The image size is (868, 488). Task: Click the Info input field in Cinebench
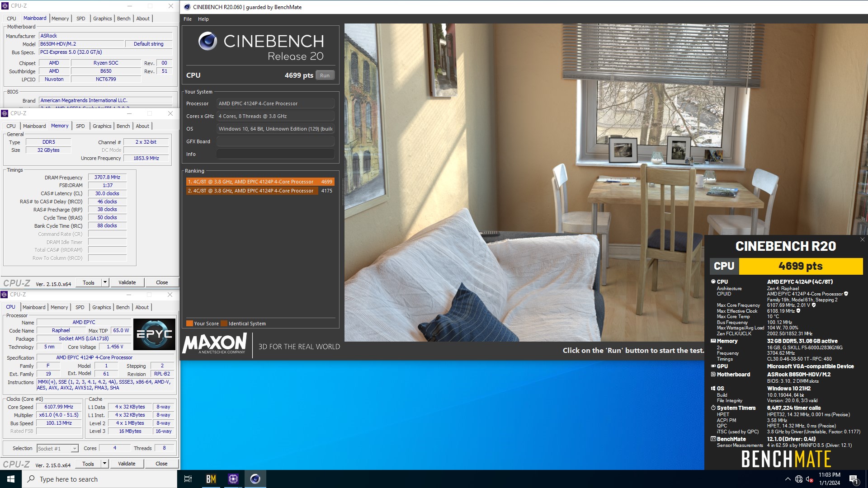pos(275,154)
